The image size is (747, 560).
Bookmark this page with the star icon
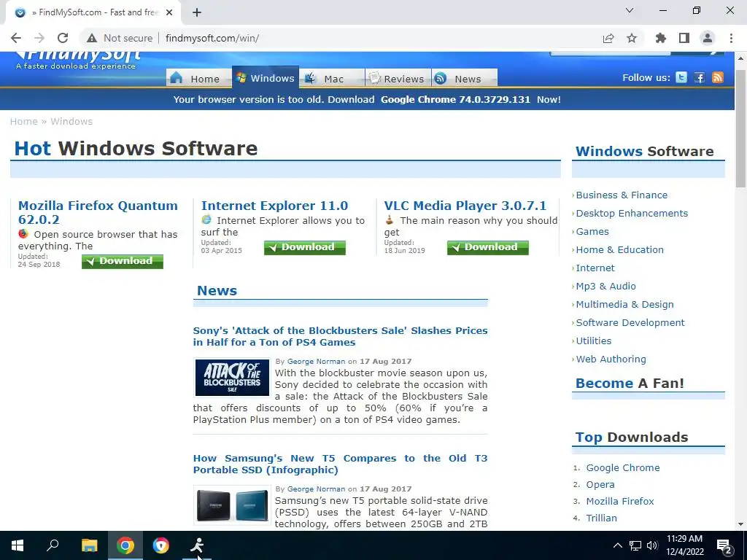point(632,38)
